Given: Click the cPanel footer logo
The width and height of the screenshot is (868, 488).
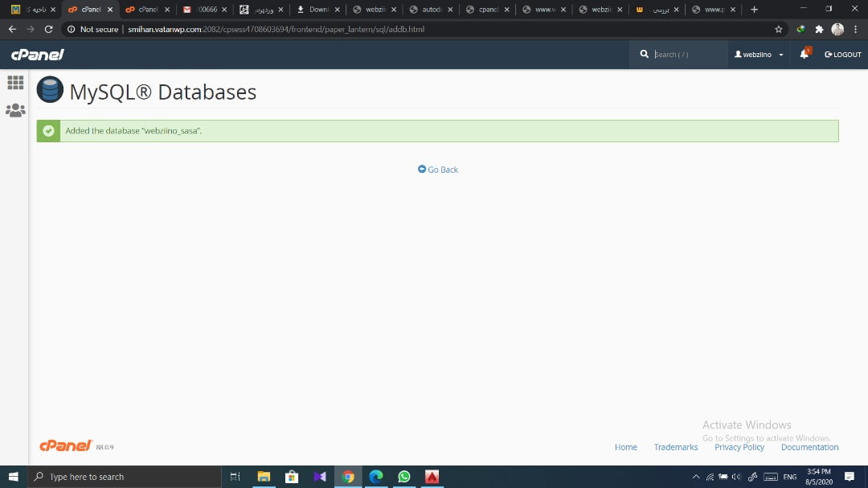Looking at the screenshot, I should click(x=65, y=446).
